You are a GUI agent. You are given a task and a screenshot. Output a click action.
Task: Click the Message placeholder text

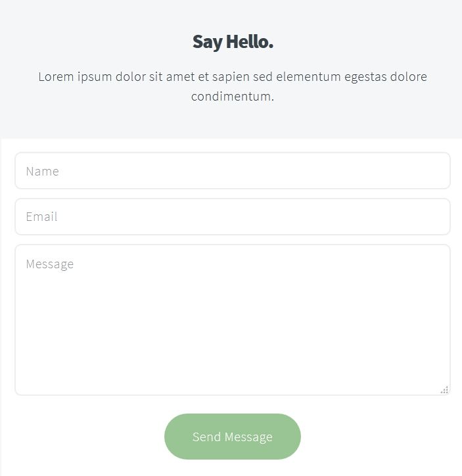coord(50,264)
